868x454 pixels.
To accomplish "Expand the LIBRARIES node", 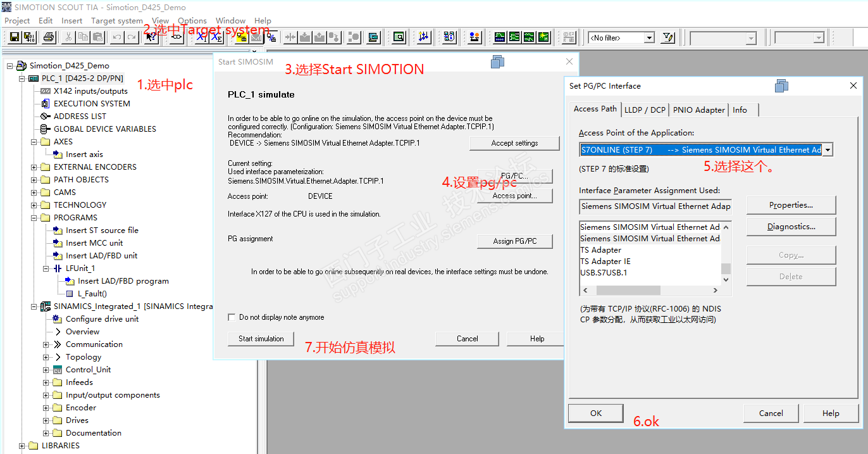I will (x=22, y=446).
